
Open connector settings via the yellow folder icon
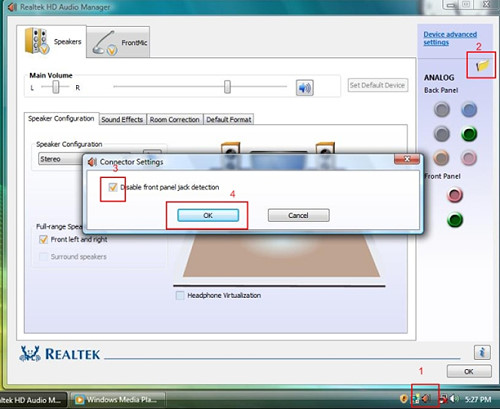click(x=482, y=65)
